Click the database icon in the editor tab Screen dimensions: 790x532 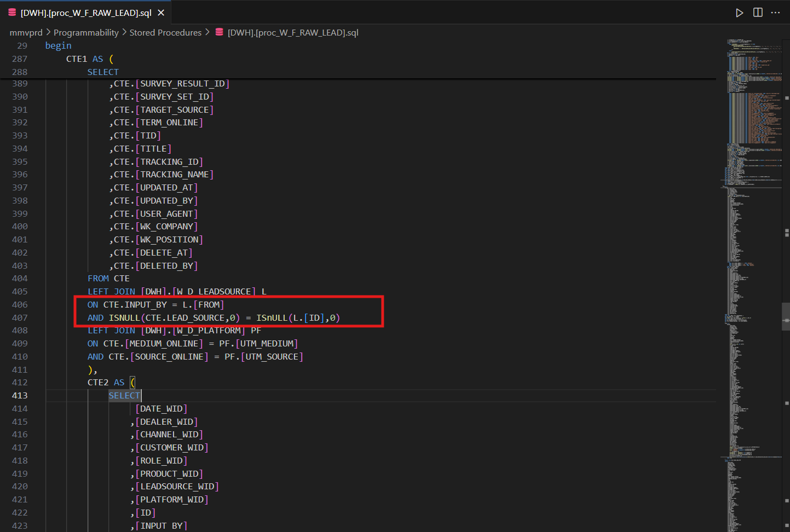tap(12, 12)
